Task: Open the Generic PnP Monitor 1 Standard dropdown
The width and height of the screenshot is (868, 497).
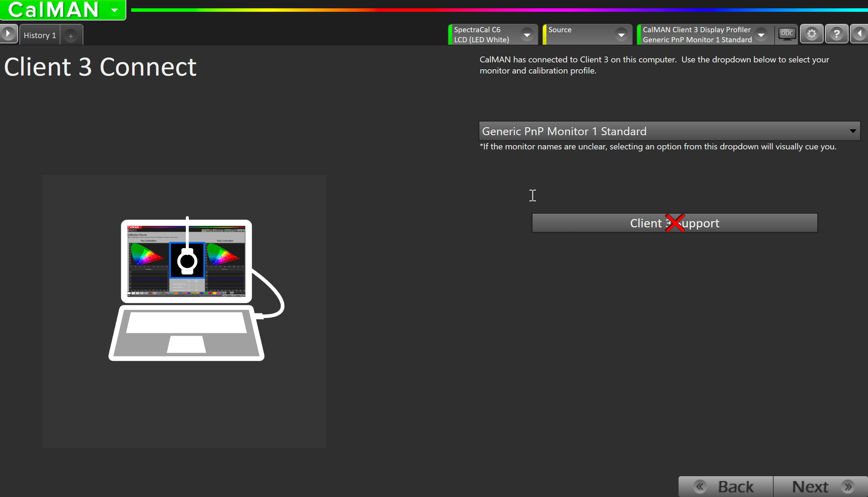Action: click(669, 131)
